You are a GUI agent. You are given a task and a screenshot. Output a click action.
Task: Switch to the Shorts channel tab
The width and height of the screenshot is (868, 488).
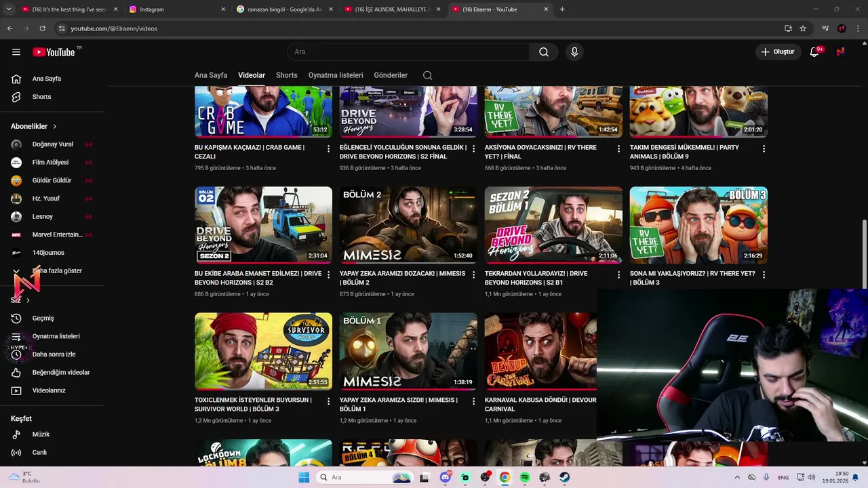coord(287,75)
